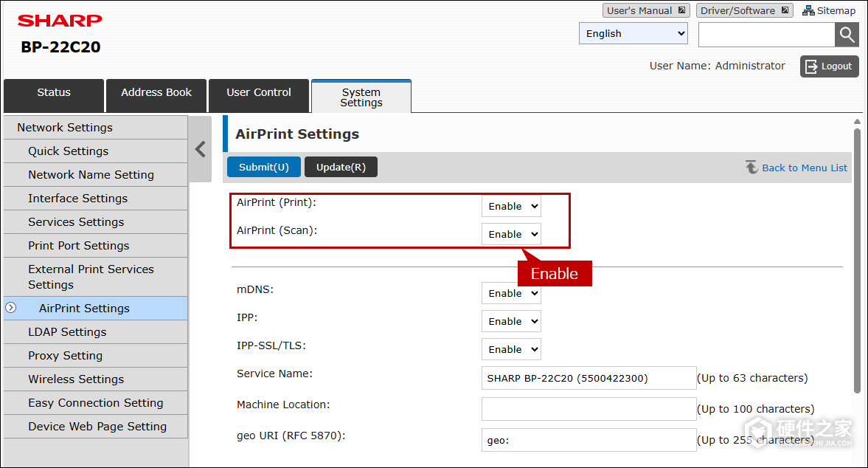Image resolution: width=868 pixels, height=468 pixels.
Task: Open the English language dropdown
Action: click(x=633, y=33)
